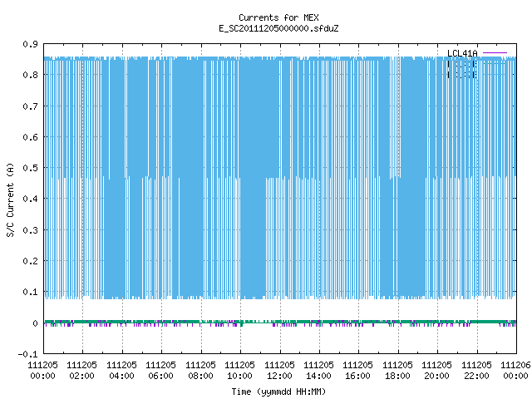Screen dimensions: 532x399
Task: Click the 111205 12:00 time tick label
Action: pyautogui.click(x=279, y=371)
